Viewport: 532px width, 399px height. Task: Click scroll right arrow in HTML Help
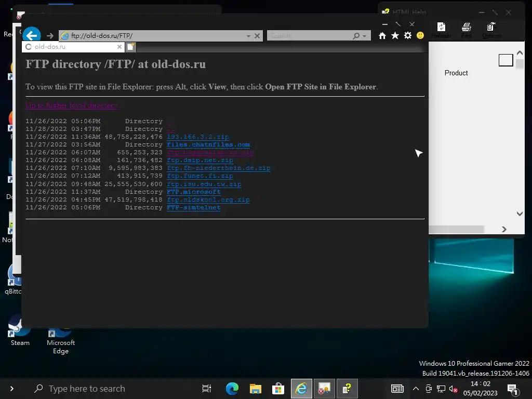click(x=504, y=229)
